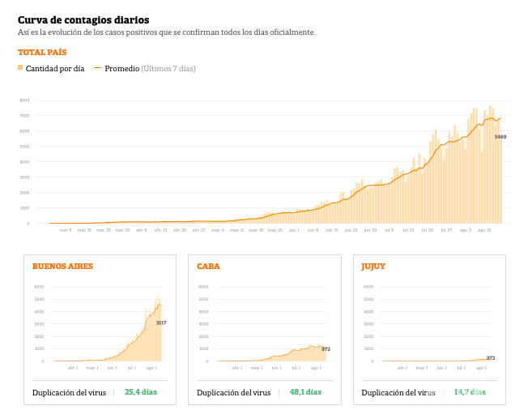This screenshot has width=532, height=410.
Task: Open the CABA chart title
Action: (208, 266)
